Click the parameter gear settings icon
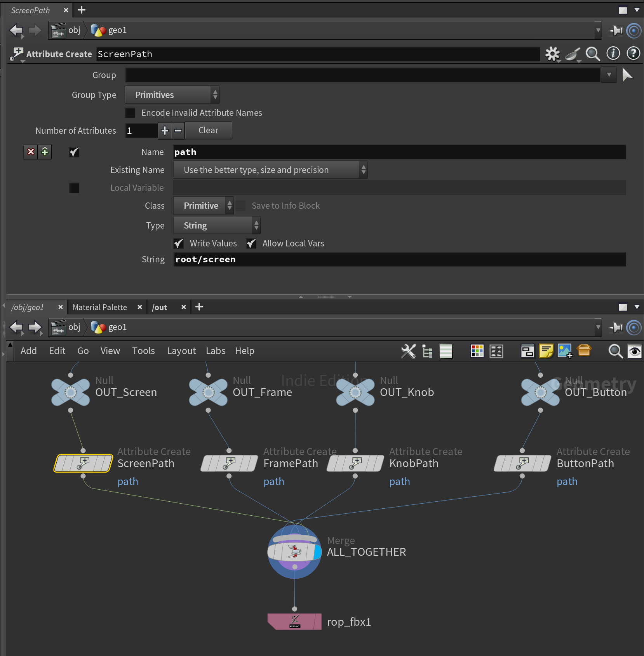 (x=552, y=54)
